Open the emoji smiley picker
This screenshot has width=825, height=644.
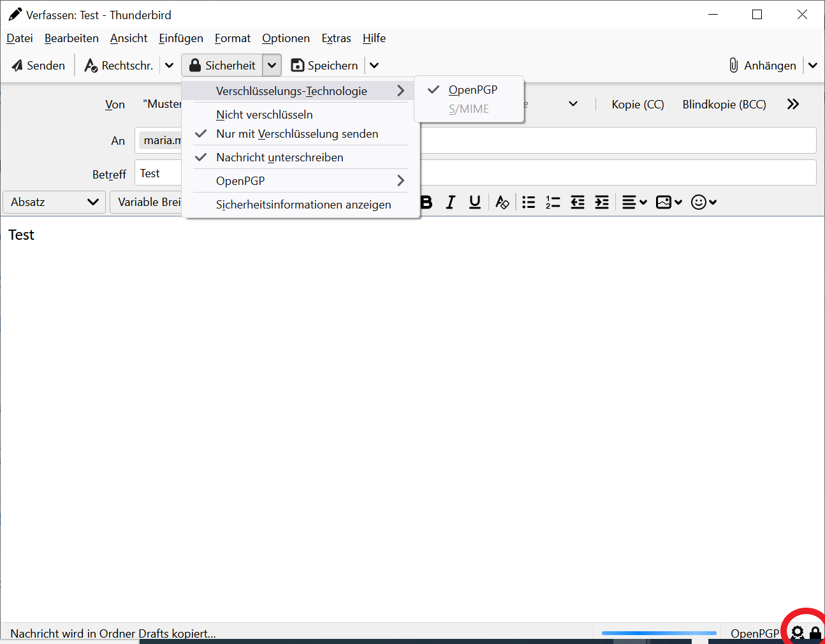[x=704, y=202]
